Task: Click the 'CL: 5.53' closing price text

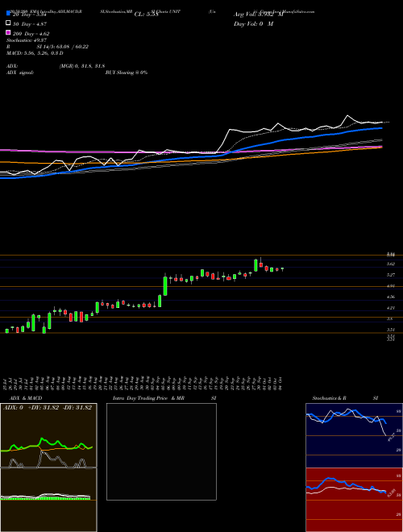Action: (146, 15)
